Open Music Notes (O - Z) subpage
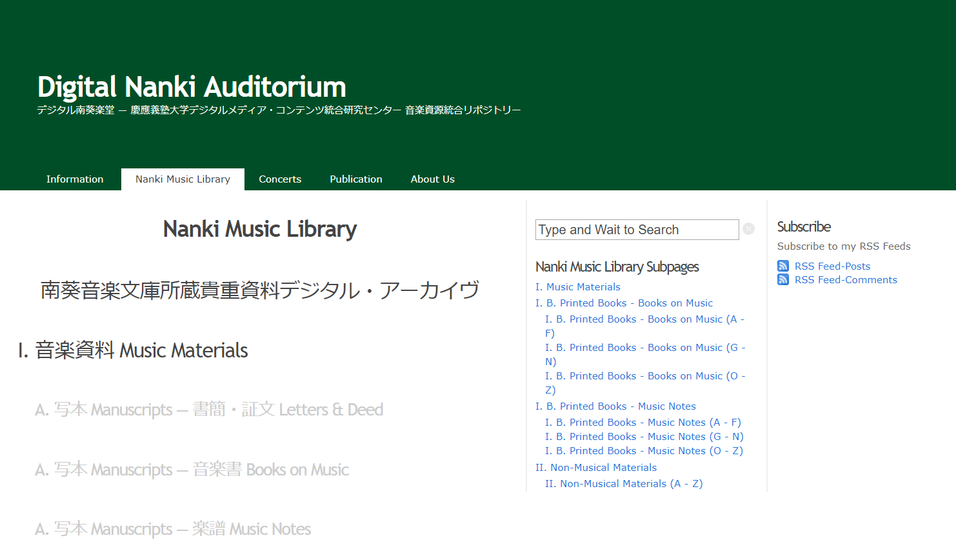The image size is (956, 560). click(642, 450)
